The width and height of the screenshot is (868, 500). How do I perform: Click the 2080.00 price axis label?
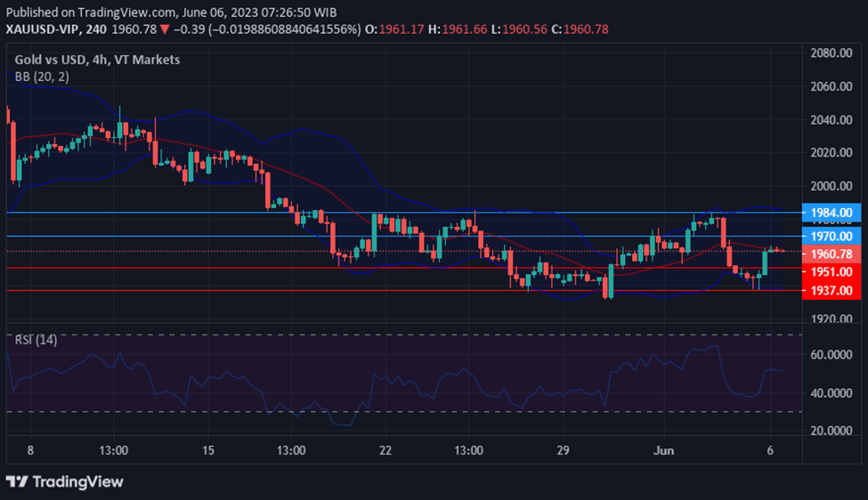[x=831, y=53]
